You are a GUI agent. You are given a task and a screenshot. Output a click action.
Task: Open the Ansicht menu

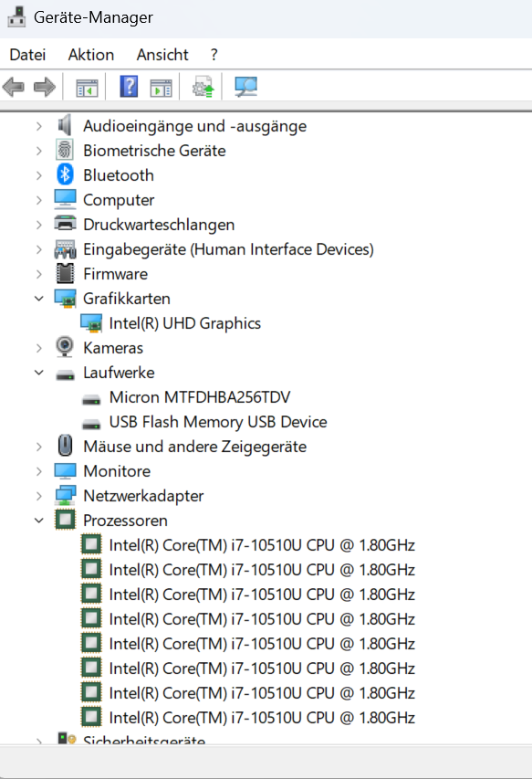[x=162, y=54]
